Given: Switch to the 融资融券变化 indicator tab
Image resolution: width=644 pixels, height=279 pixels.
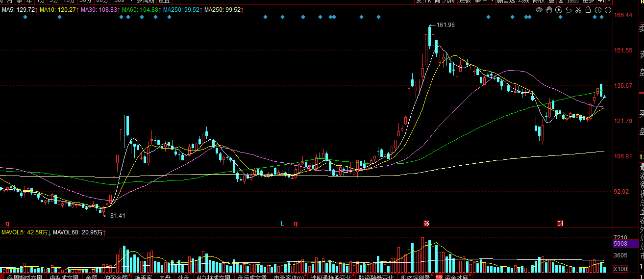Looking at the screenshot, I should coord(376,277).
